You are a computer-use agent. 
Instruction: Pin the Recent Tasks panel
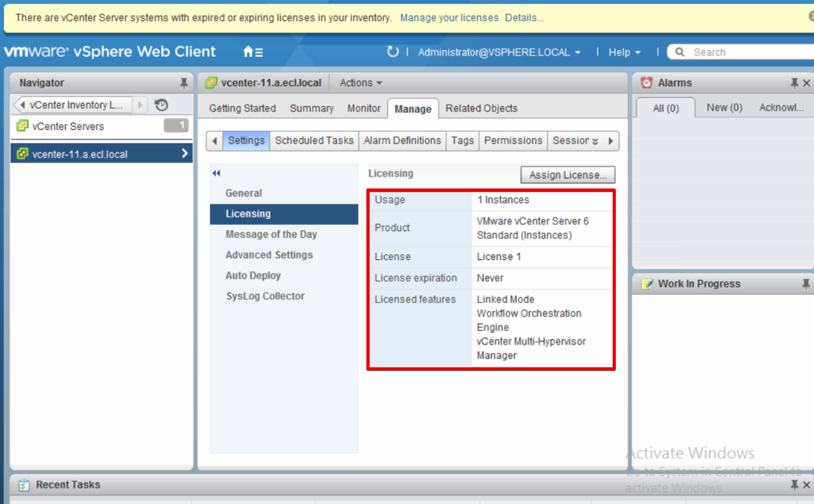(x=794, y=485)
